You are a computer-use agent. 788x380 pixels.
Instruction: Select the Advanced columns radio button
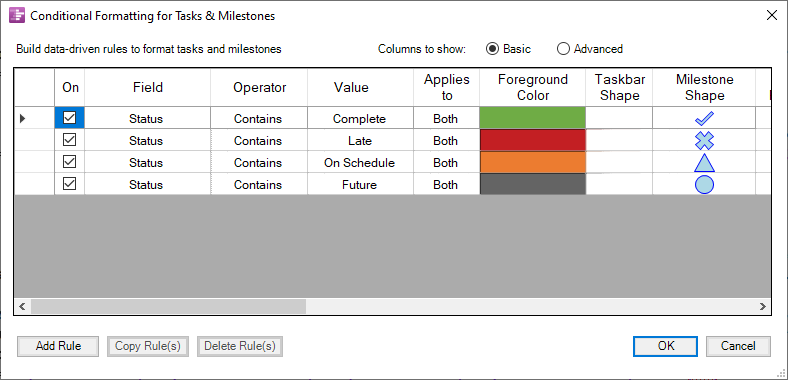(563, 49)
